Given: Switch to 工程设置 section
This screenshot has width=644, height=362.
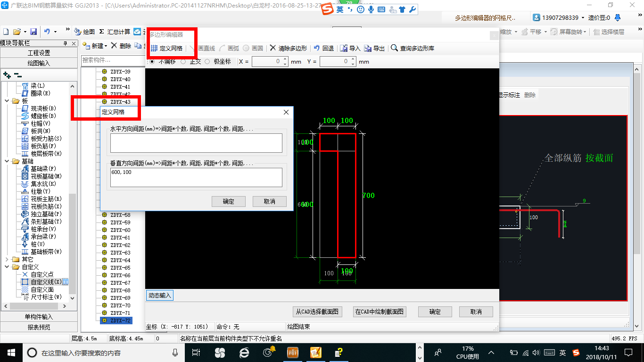Looking at the screenshot, I should [x=39, y=53].
